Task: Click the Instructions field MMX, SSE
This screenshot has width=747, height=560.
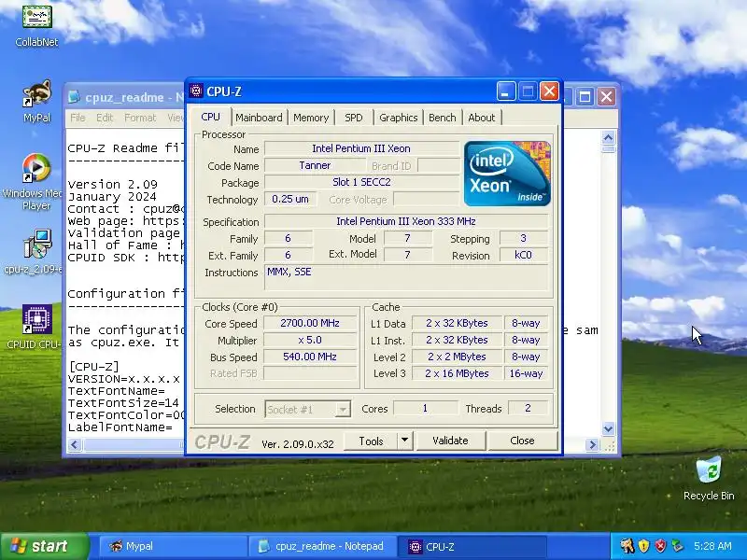Action: (408, 277)
